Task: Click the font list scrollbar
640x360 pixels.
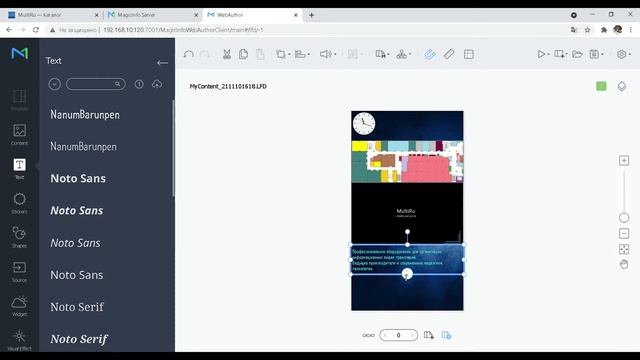Action: coord(173,148)
